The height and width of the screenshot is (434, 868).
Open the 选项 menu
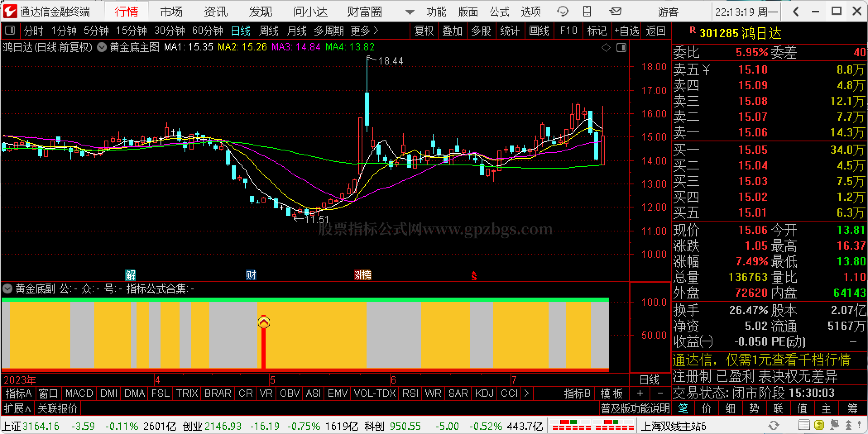coord(531,12)
